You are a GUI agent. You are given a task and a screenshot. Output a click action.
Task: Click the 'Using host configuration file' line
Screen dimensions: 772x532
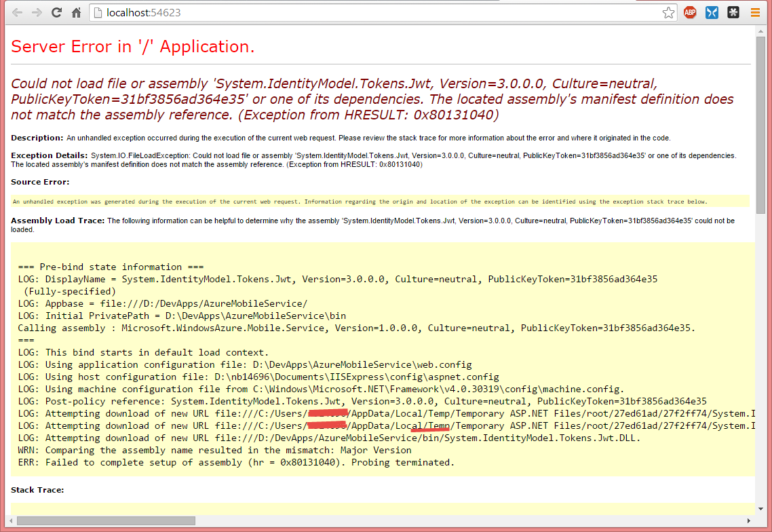pyautogui.click(x=258, y=377)
